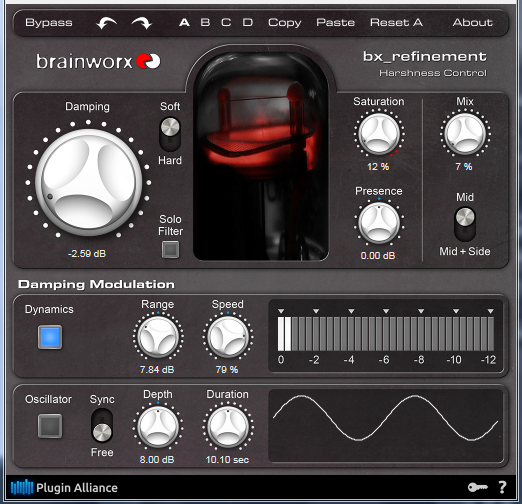This screenshot has width=522, height=504.
Task: Switch the Mid / Mid+Side toggle
Action: (x=465, y=224)
